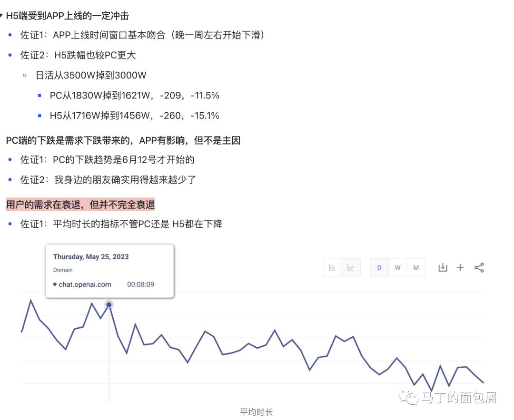The height and width of the screenshot is (420, 514).
Task: Click the tooltip value 00:08:09
Action: tap(140, 284)
